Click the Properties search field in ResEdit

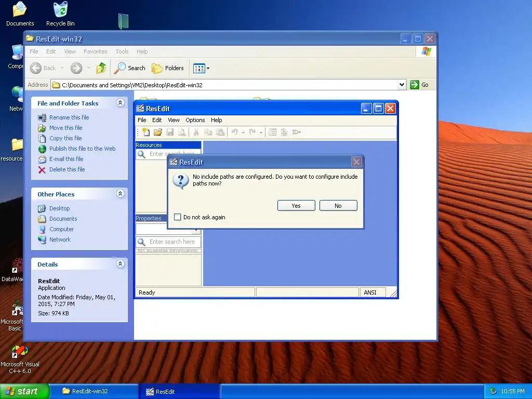(x=168, y=242)
